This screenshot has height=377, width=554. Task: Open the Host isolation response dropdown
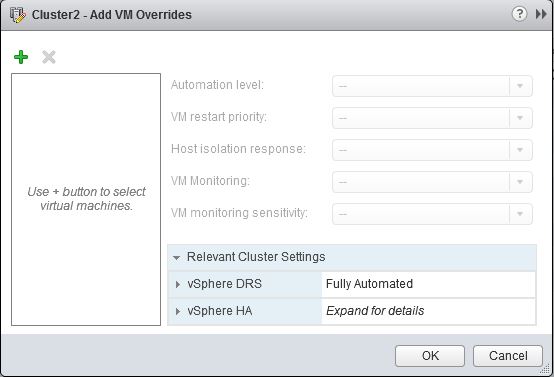(x=432, y=150)
